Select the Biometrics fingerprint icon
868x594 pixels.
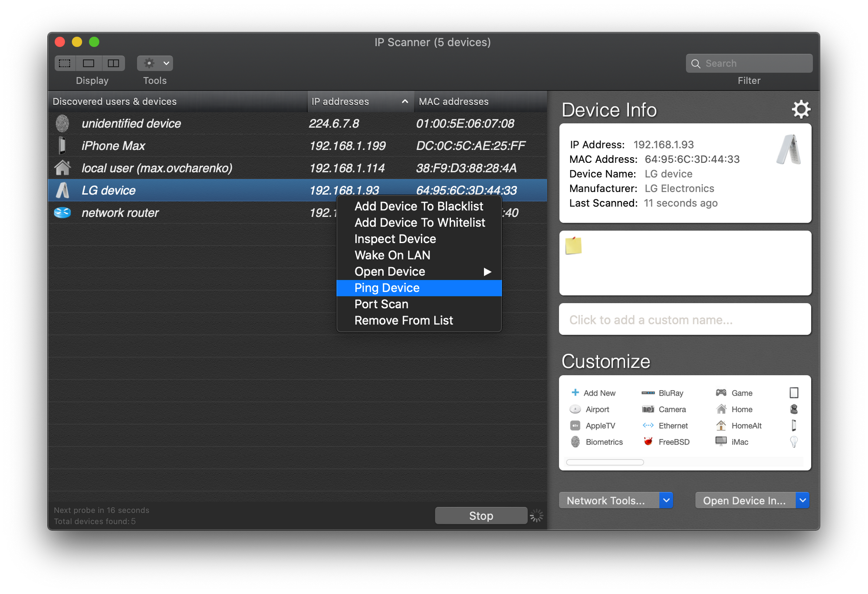point(575,442)
